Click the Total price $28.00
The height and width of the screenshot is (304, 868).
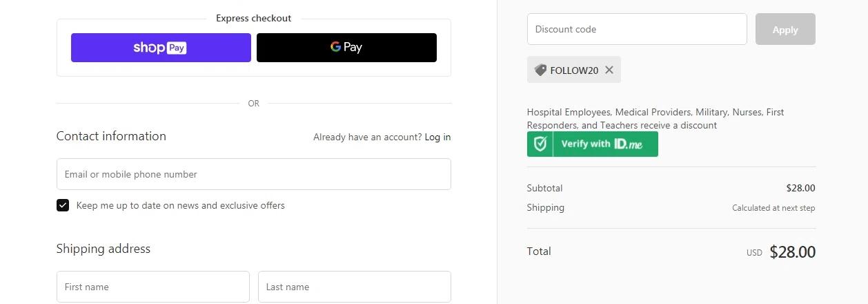tap(792, 252)
